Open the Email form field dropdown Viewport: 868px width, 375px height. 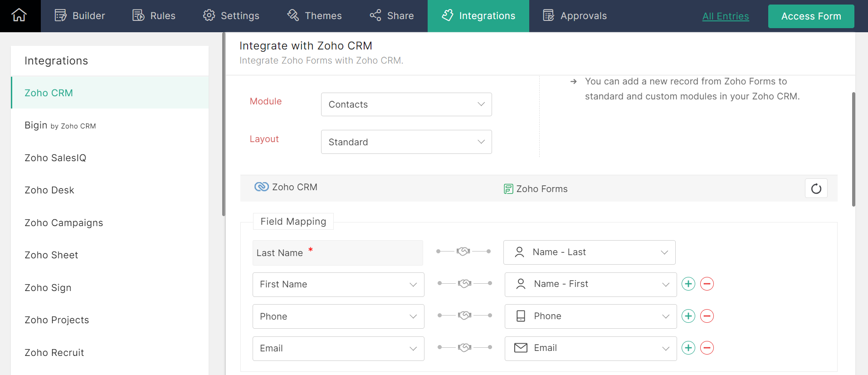(x=591, y=349)
